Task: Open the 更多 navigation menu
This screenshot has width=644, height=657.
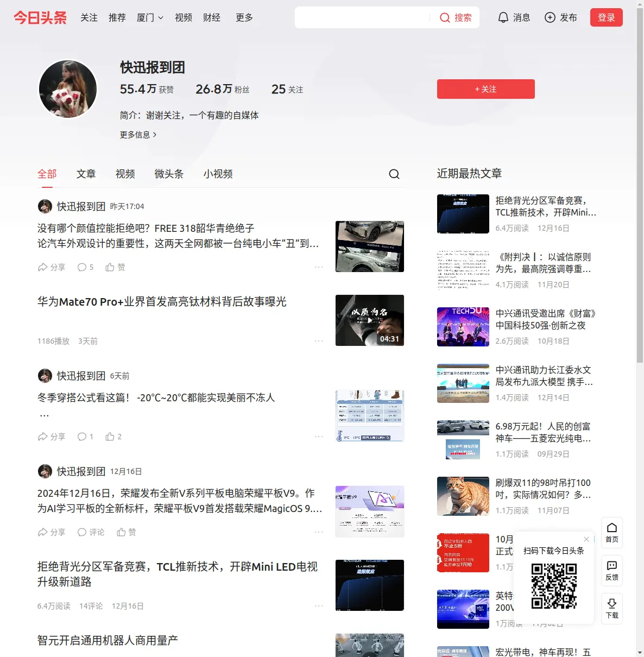Action: point(244,18)
